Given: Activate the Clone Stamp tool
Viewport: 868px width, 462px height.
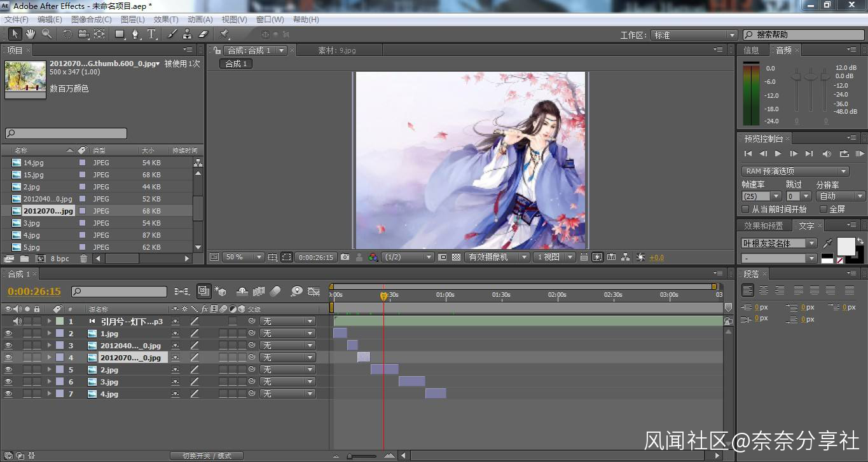Looking at the screenshot, I should tap(188, 34).
